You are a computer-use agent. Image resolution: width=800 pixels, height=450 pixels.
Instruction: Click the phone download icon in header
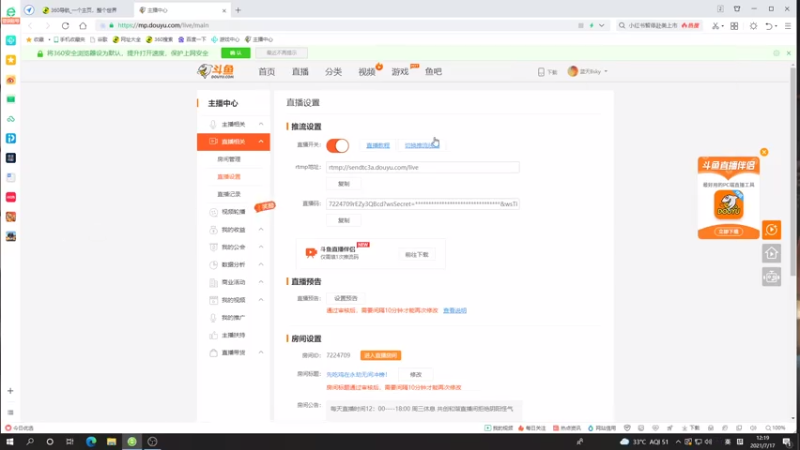pos(541,72)
